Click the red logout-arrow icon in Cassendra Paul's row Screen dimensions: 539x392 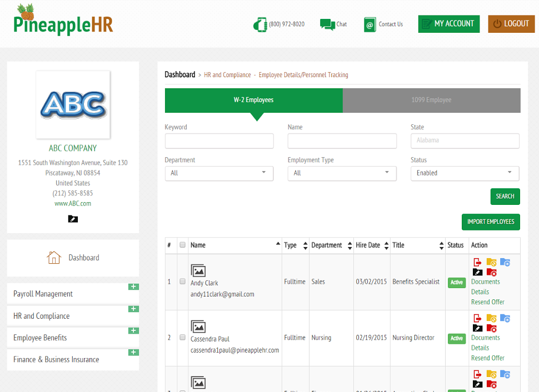pyautogui.click(x=477, y=319)
